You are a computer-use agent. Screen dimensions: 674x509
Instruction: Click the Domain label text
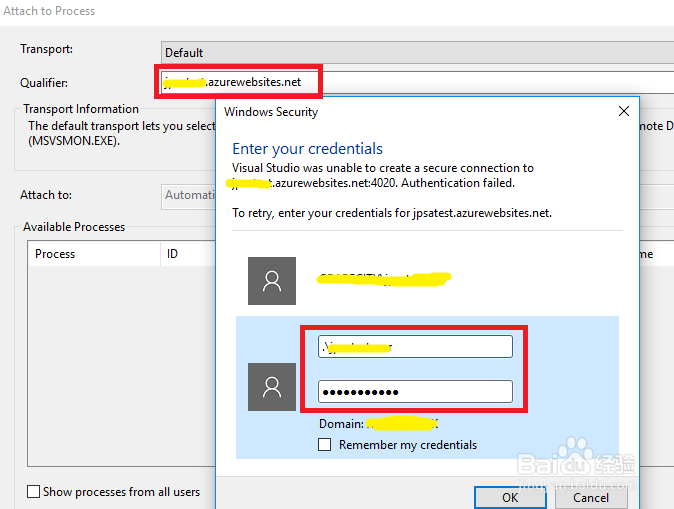(x=341, y=424)
